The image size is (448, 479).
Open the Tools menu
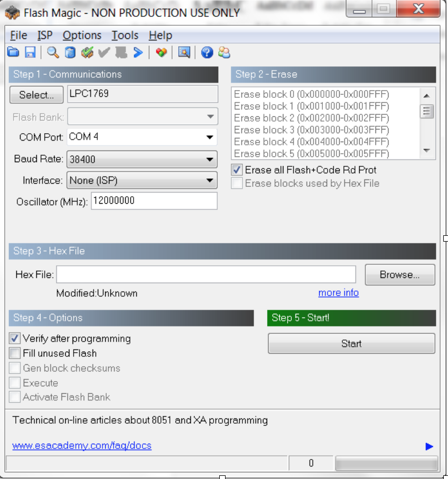pos(125,35)
